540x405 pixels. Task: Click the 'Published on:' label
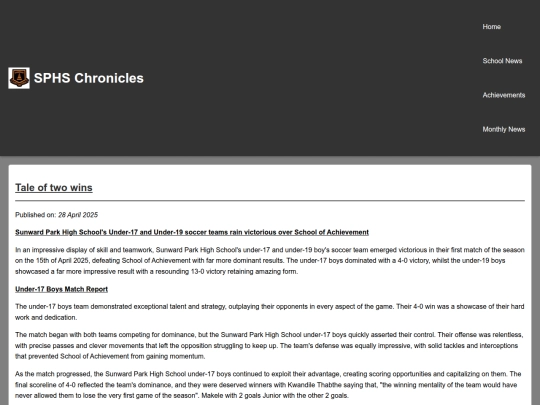tap(35, 215)
